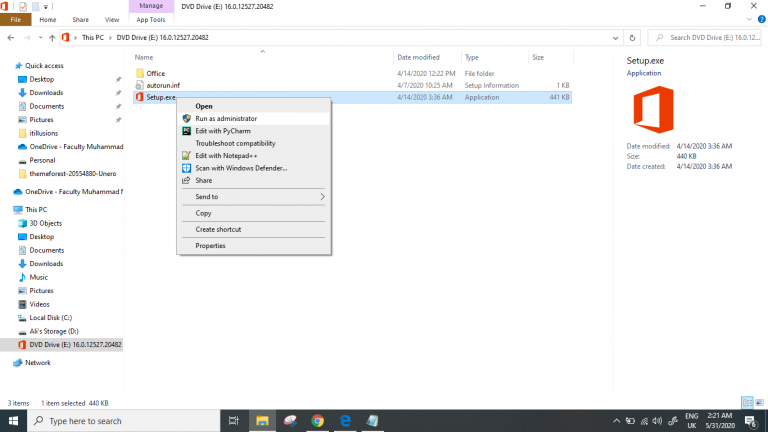Open Downloads under Quick access
The height and width of the screenshot is (432, 768).
tap(46, 93)
